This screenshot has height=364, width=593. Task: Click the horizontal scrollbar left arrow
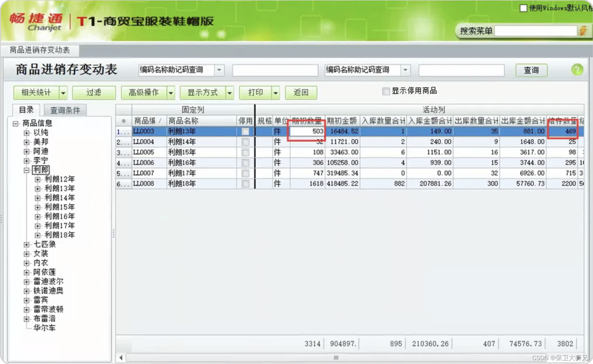121,358
